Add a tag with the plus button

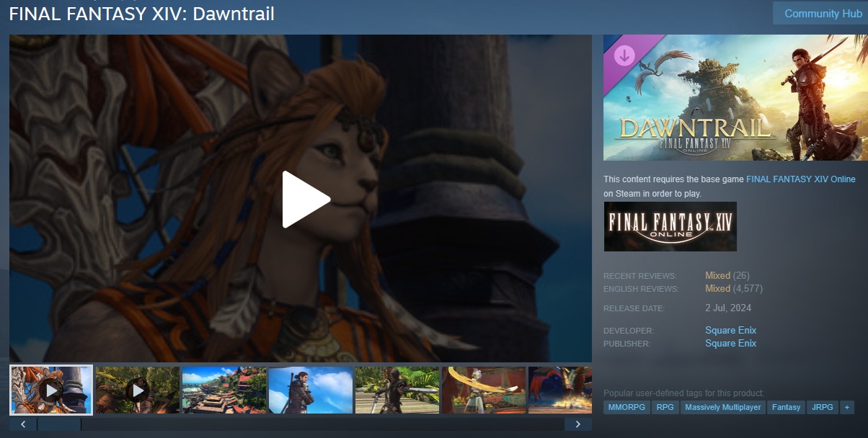point(846,408)
